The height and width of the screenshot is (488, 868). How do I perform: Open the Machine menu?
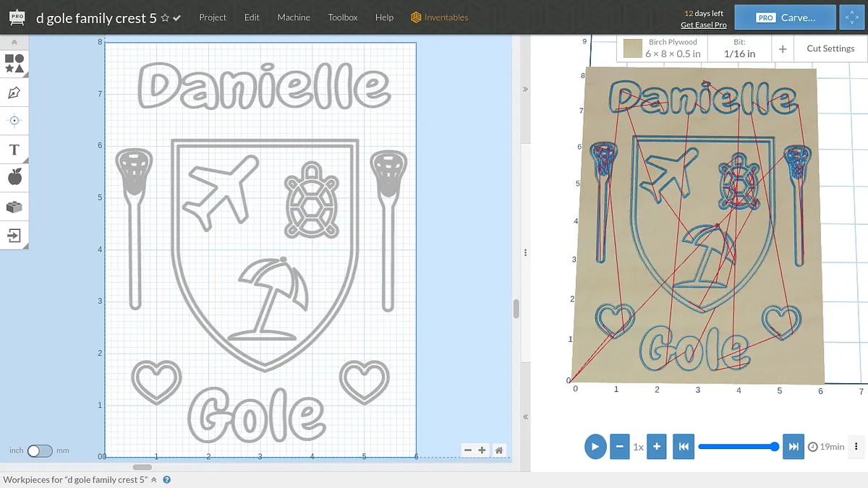tap(294, 17)
